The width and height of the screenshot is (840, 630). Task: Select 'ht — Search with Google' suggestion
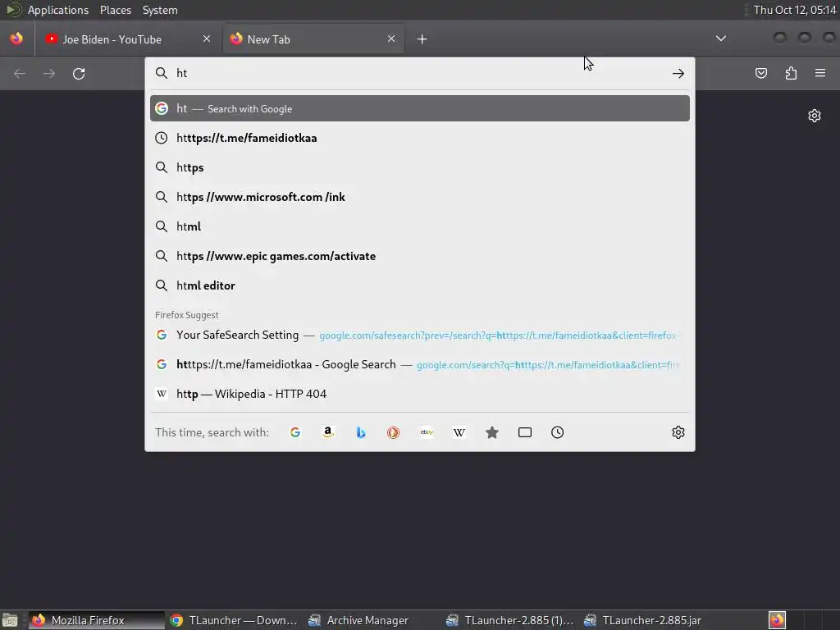pyautogui.click(x=420, y=108)
